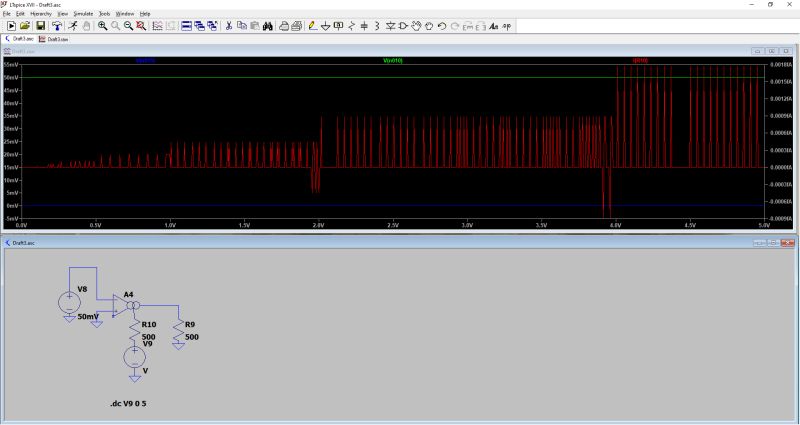
Task: Click resistor R9 in the schematic
Action: pyautogui.click(x=179, y=331)
